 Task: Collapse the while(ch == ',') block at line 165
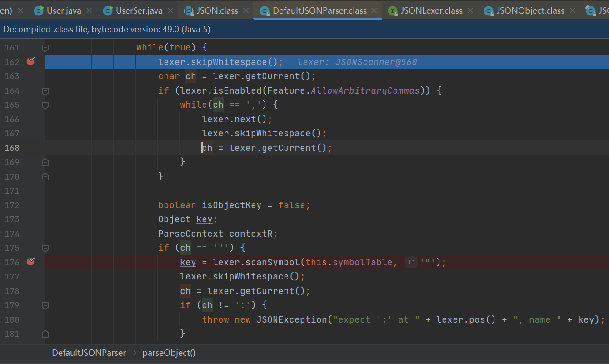tap(45, 105)
